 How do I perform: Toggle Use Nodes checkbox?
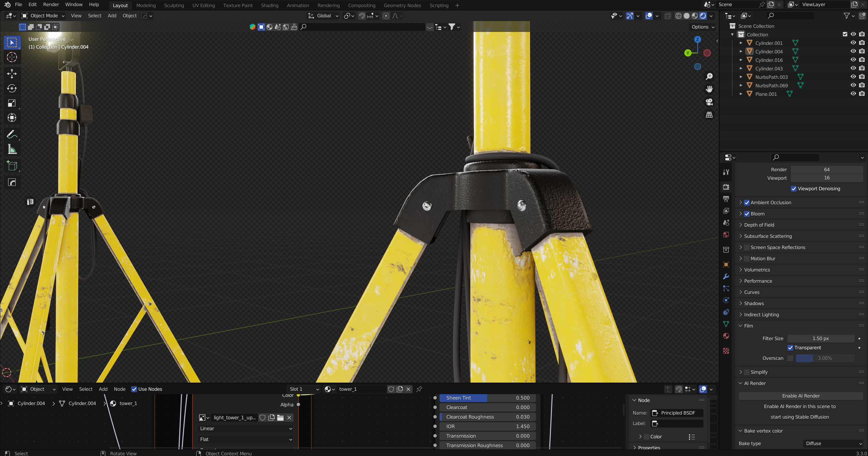[134, 389]
